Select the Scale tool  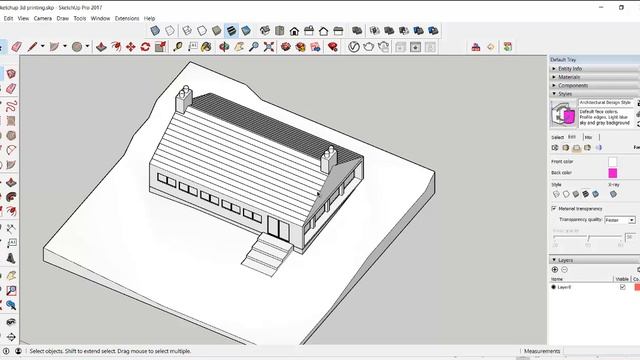click(x=160, y=47)
